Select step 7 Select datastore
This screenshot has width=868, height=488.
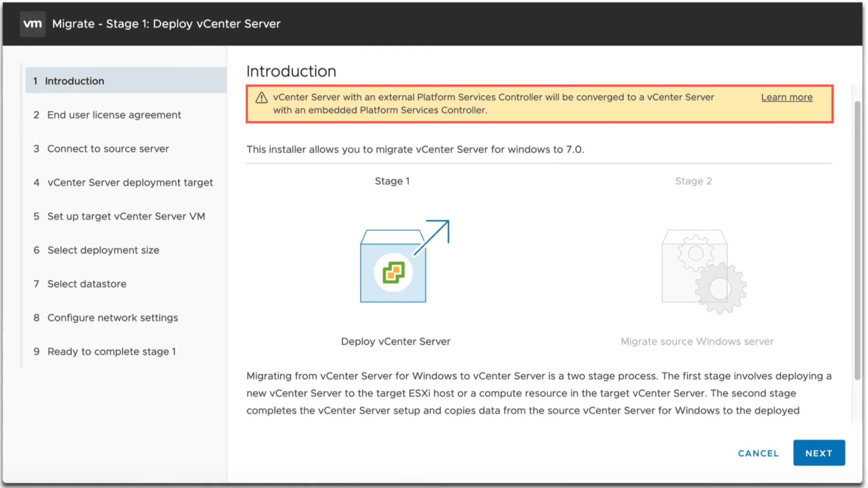tap(87, 284)
